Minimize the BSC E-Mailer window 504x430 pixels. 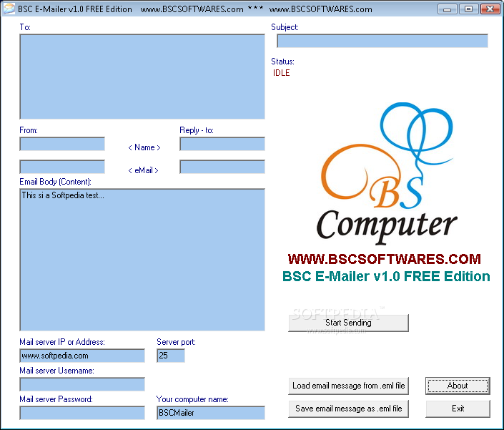(x=447, y=9)
